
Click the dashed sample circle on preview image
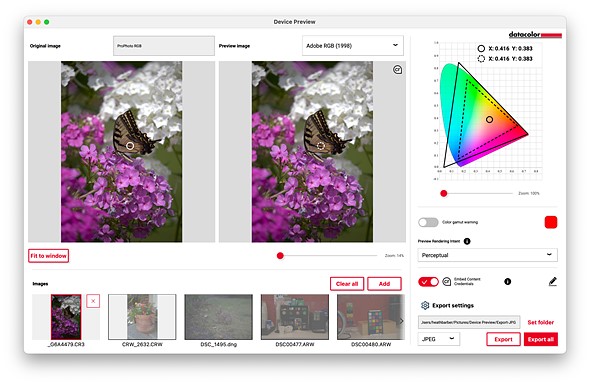[321, 146]
